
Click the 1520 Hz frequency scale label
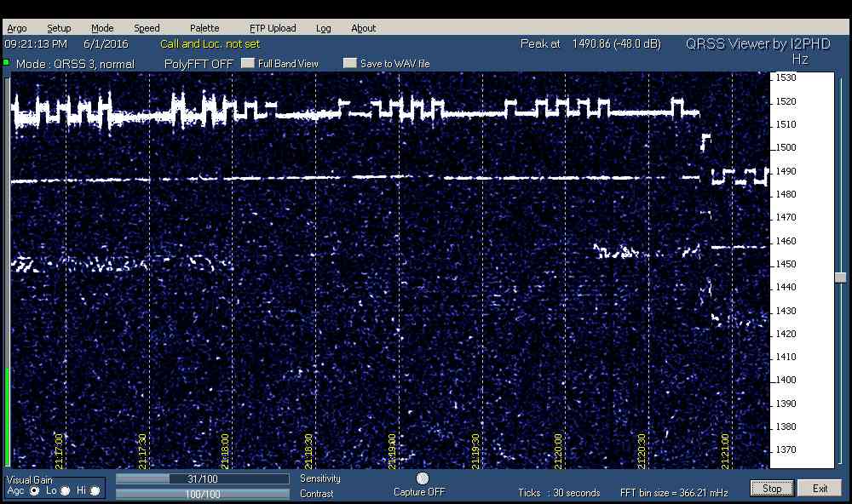(786, 101)
